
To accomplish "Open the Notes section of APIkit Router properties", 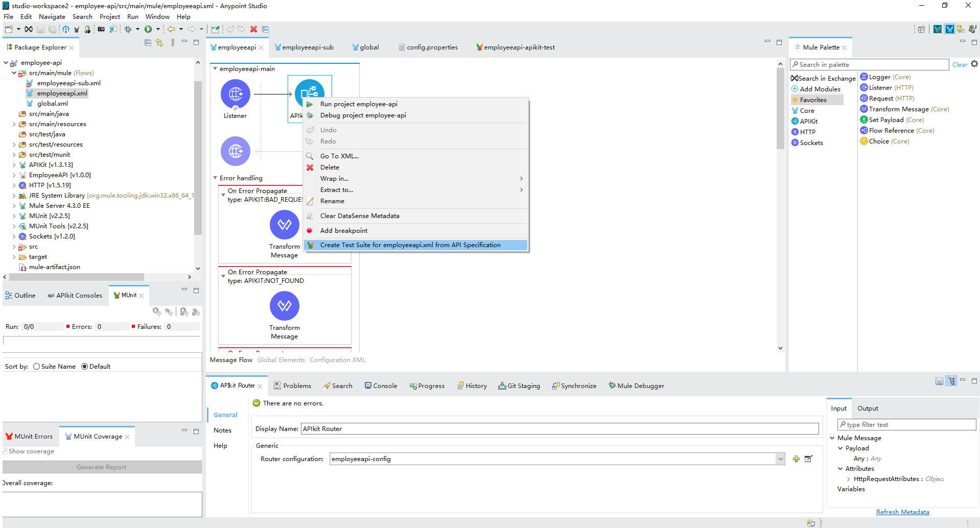I will 222,430.
